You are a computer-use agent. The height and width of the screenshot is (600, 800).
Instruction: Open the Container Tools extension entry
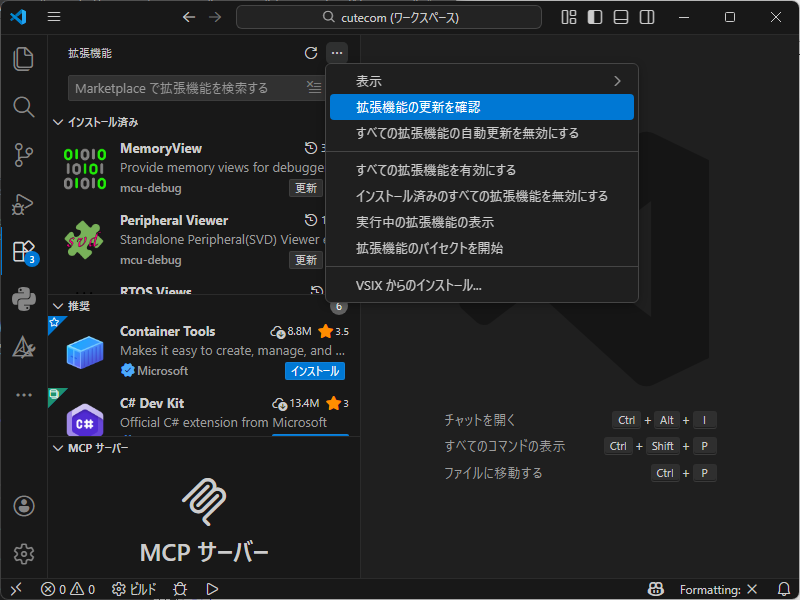pyautogui.click(x=204, y=352)
